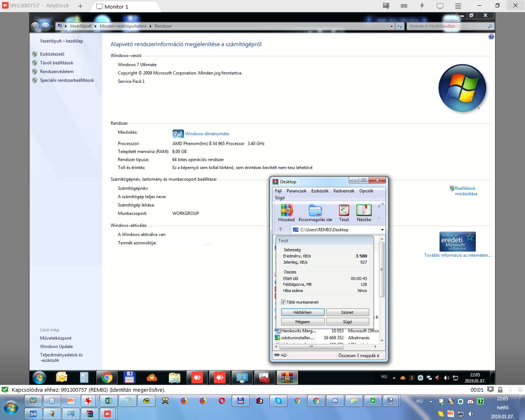Open the Windows-élményindex link
The height and width of the screenshot is (420, 525).
pos(207,134)
